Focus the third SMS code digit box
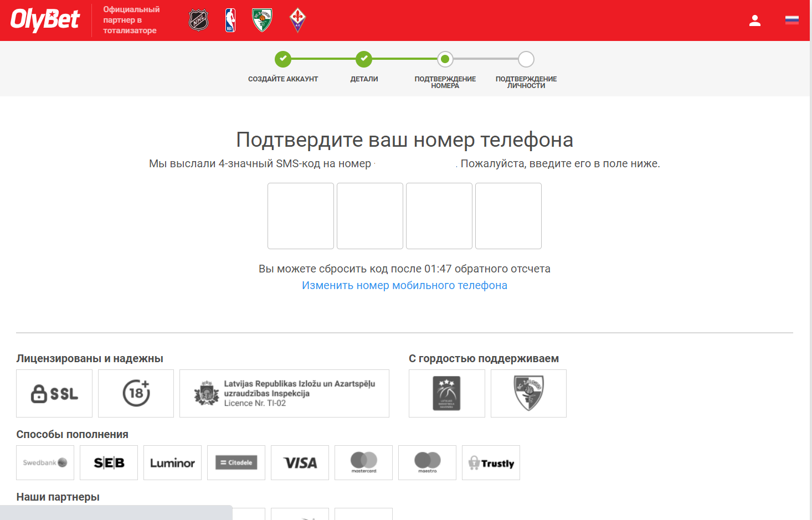 [x=439, y=216]
